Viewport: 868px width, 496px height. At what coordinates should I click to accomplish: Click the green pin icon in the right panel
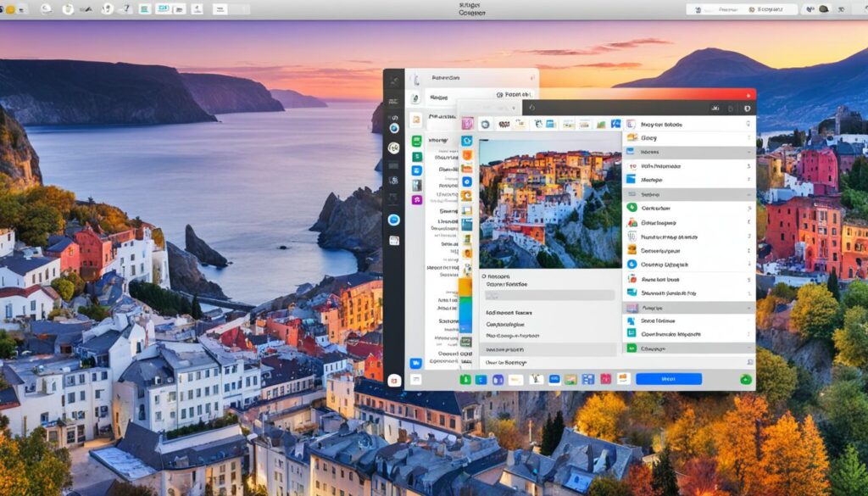tap(631, 207)
